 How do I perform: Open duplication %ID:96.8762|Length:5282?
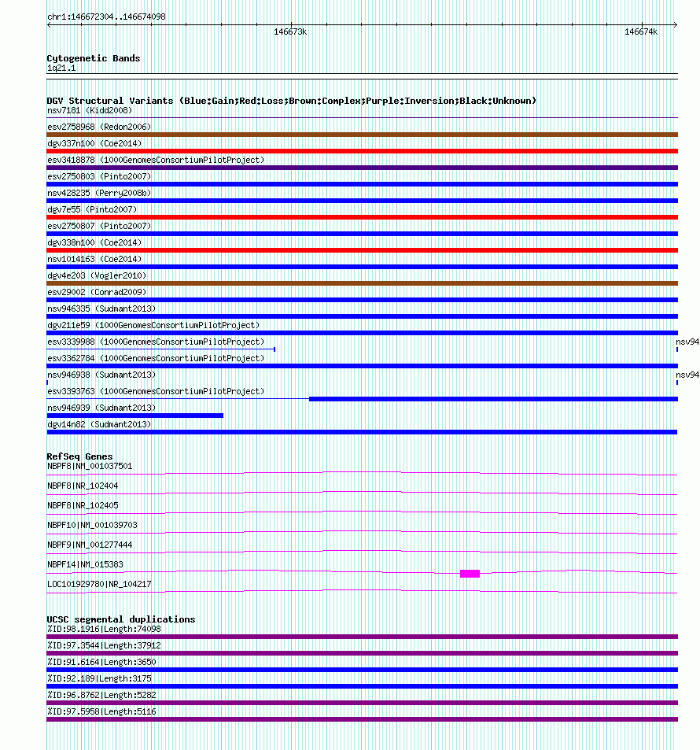101,695
